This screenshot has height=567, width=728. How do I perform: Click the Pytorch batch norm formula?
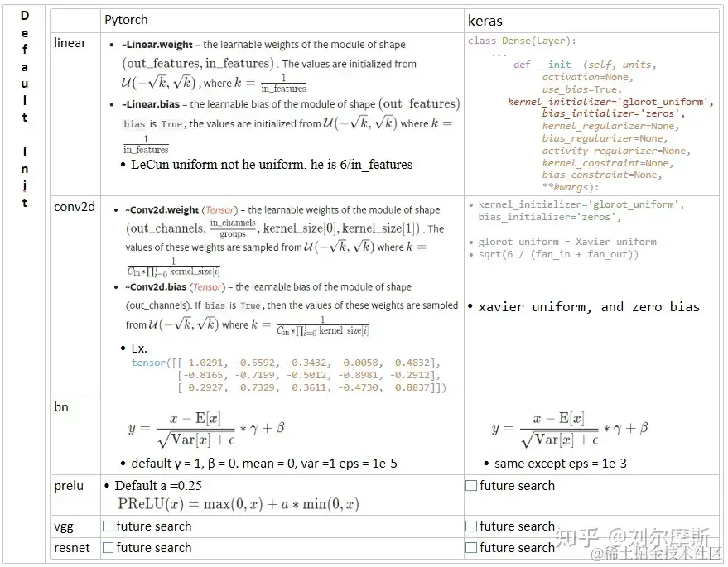206,430
